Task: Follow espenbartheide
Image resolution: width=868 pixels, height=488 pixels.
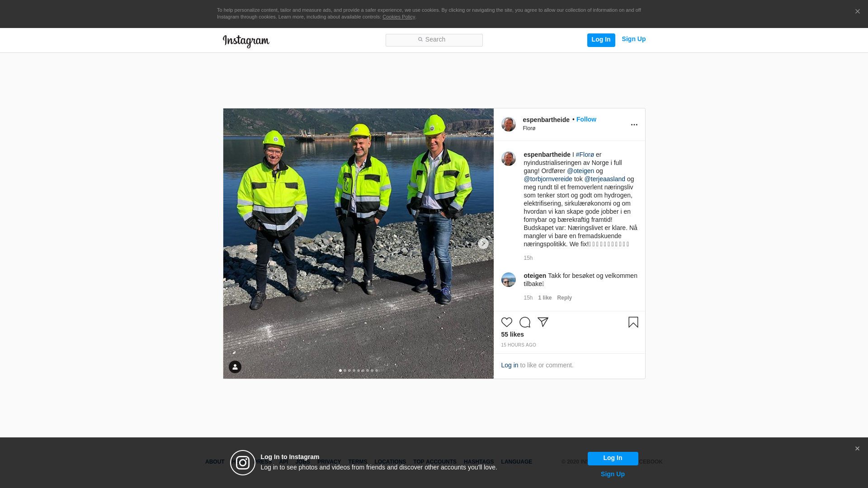Action: click(x=586, y=119)
